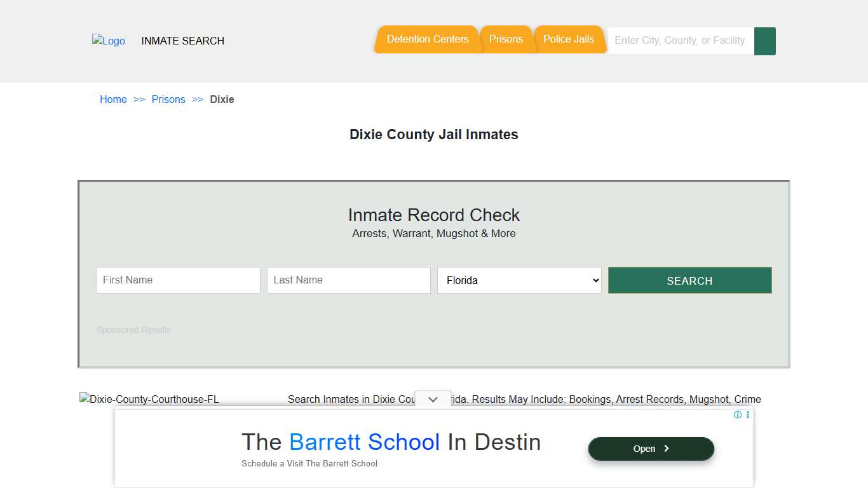Open the Detention Centers tab
The width and height of the screenshot is (868, 488).
click(427, 39)
